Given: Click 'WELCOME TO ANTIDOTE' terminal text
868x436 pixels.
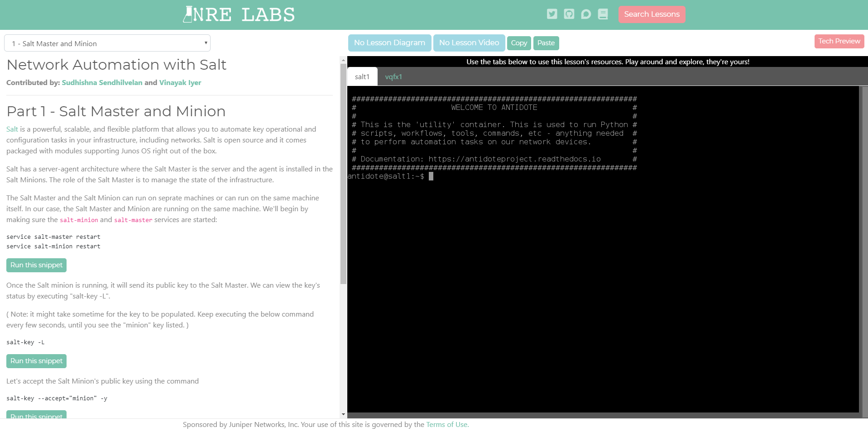Looking at the screenshot, I should (x=494, y=108).
